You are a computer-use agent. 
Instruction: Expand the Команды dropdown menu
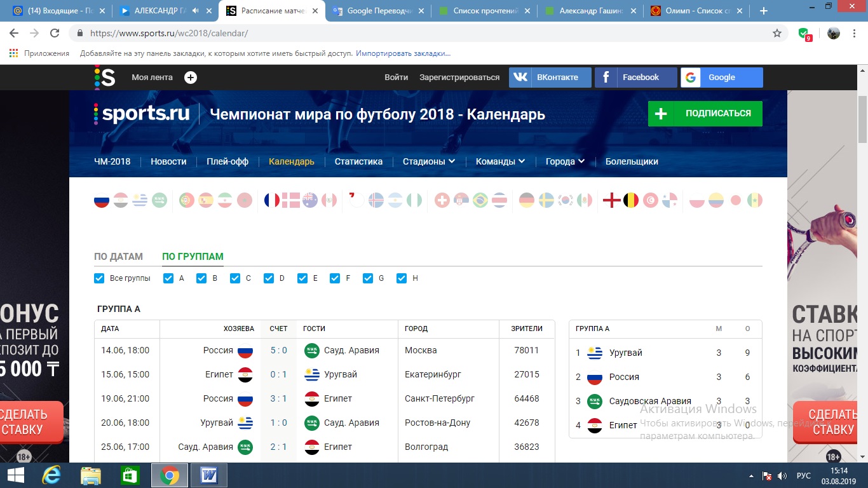501,161
